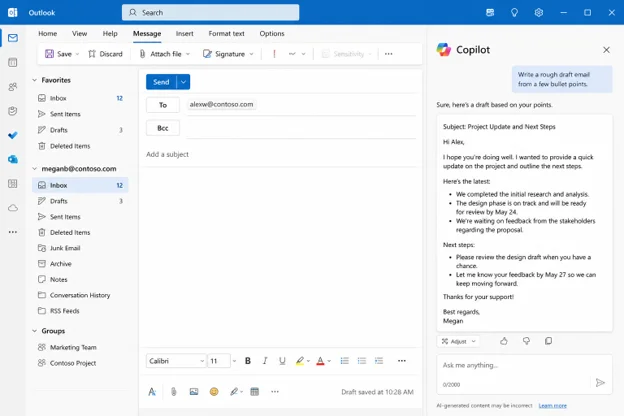624x416 pixels.
Task: Apply the yellow text highlight color
Action: point(300,361)
